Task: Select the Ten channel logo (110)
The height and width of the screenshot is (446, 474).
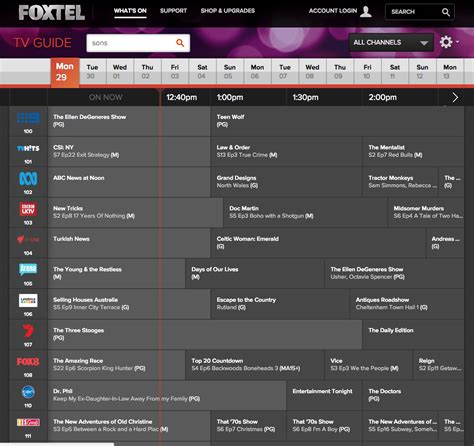Action: click(x=28, y=392)
